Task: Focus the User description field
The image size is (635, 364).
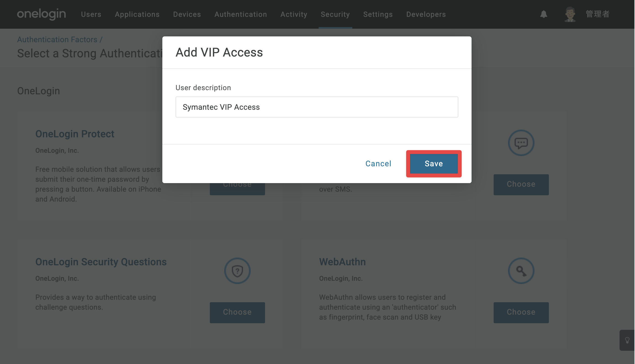Action: pos(317,107)
